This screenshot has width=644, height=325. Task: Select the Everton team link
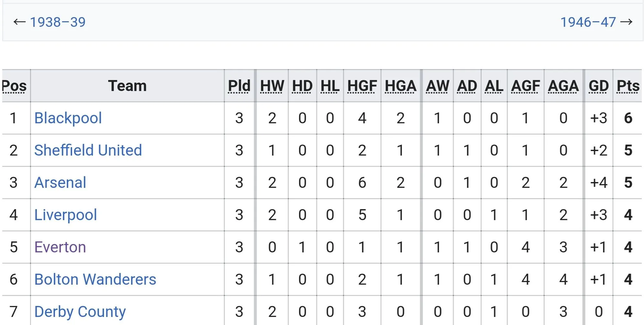60,247
